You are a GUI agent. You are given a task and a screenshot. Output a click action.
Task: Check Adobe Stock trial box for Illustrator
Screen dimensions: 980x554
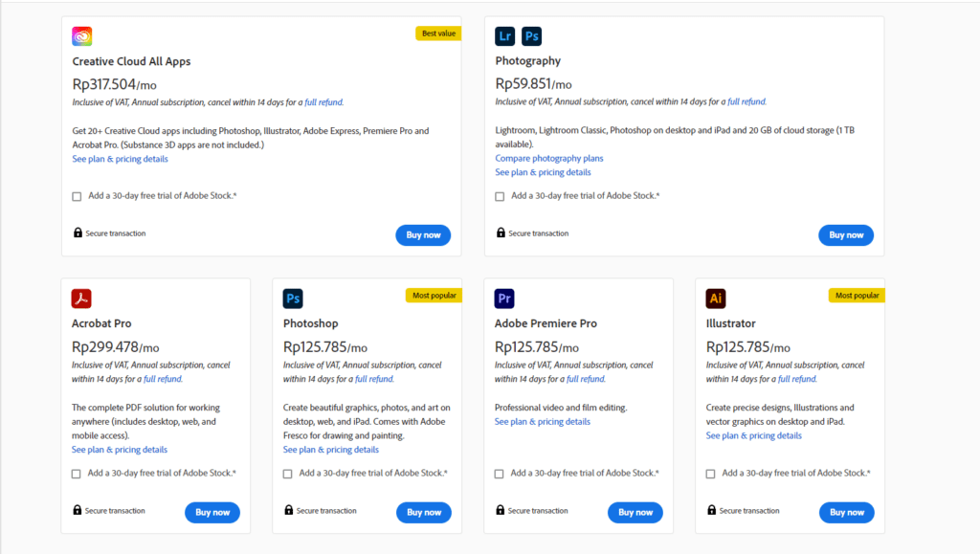[711, 474]
